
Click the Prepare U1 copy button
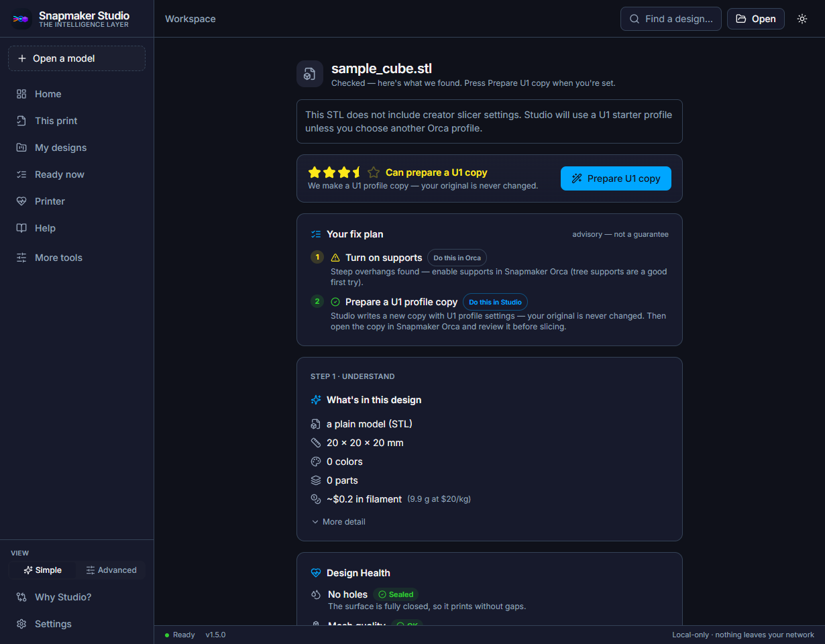coord(616,178)
